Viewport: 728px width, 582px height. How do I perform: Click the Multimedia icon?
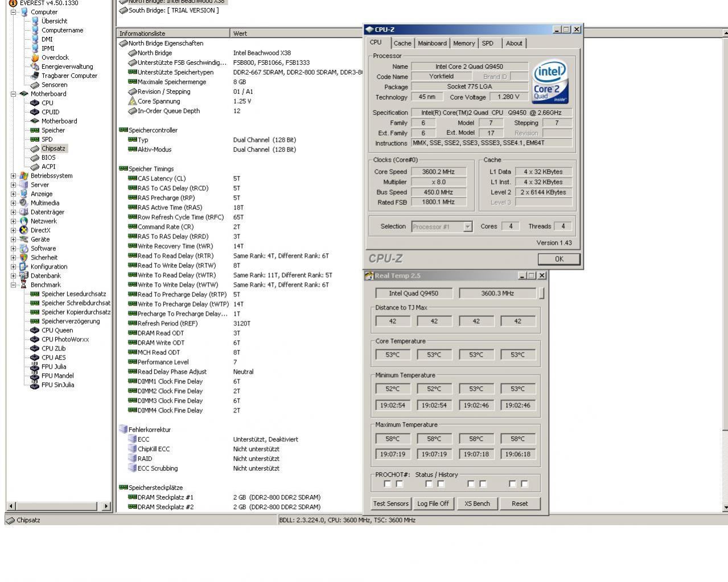click(x=24, y=203)
